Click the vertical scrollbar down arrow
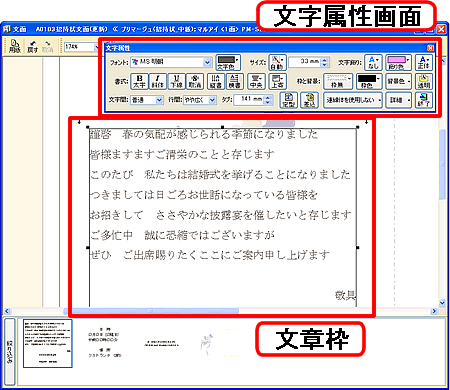 [x=442, y=303]
